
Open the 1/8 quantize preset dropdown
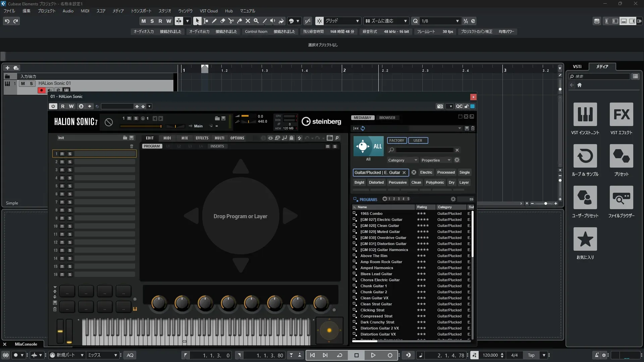pos(457,21)
